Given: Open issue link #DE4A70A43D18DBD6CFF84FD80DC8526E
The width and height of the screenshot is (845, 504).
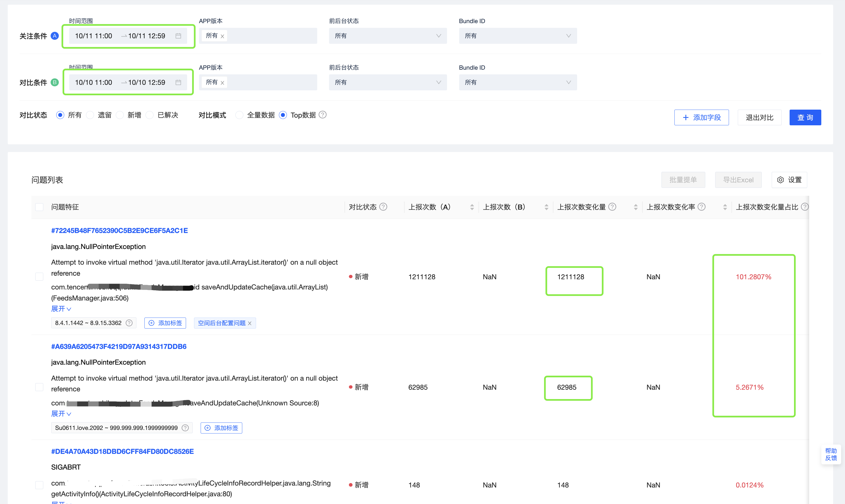Looking at the screenshot, I should (x=122, y=451).
